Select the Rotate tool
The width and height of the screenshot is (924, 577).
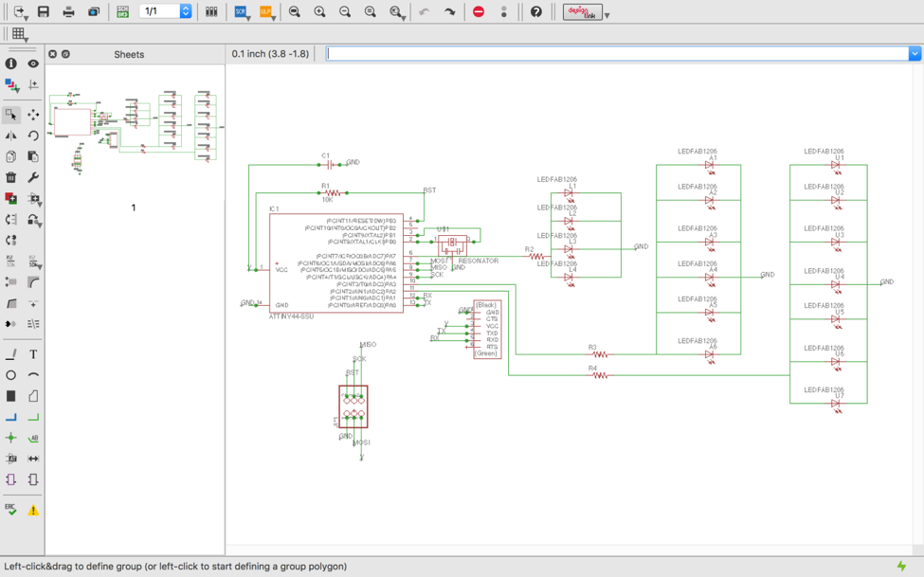point(33,135)
